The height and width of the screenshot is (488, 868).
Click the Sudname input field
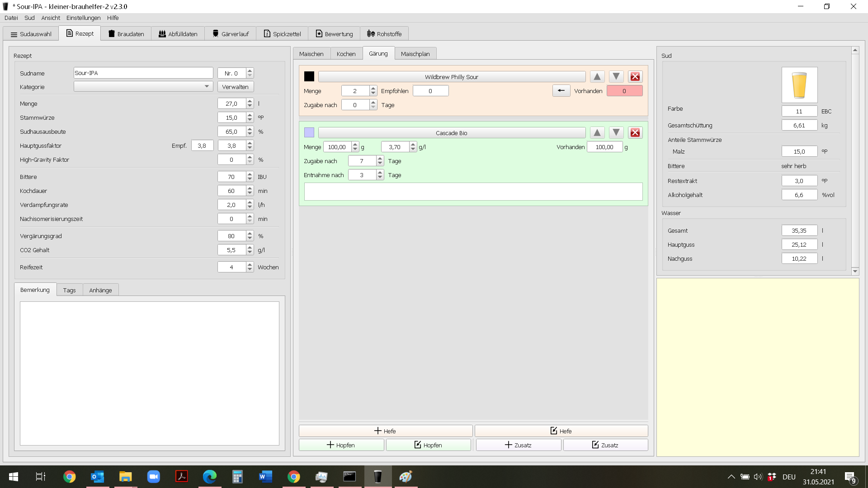tap(143, 73)
